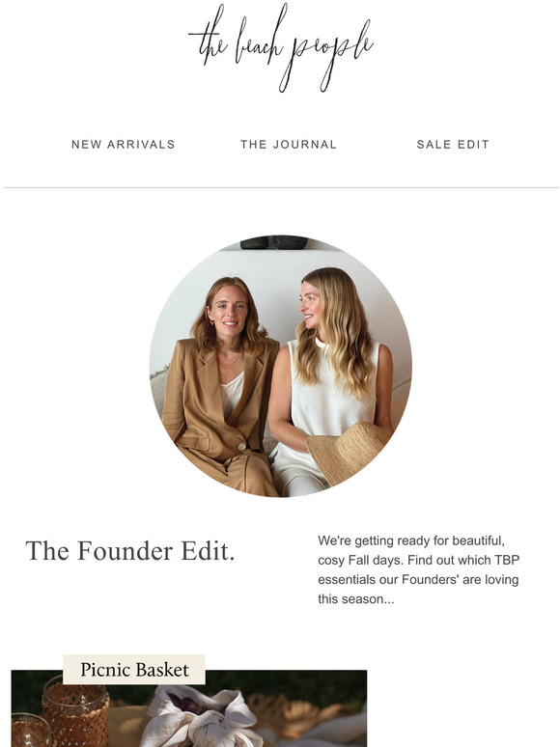This screenshot has height=747, width=560.
Task: Click the text 'this season...'
Action: pyautogui.click(x=356, y=598)
